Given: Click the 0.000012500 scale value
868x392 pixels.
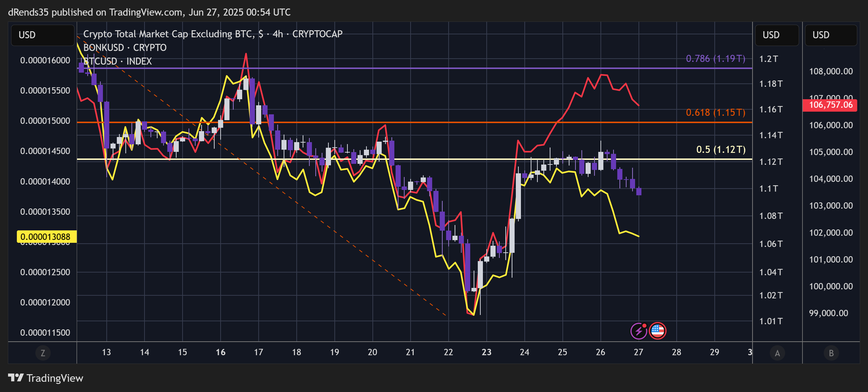Looking at the screenshot, I should click(45, 272).
